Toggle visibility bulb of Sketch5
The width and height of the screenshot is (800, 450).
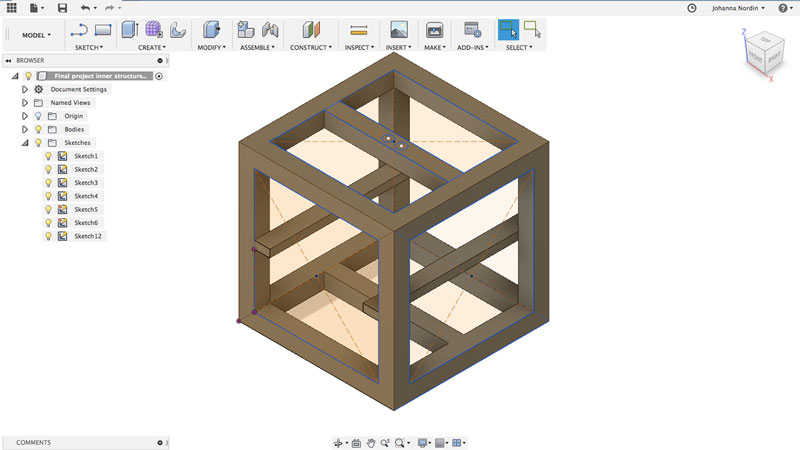tap(48, 209)
